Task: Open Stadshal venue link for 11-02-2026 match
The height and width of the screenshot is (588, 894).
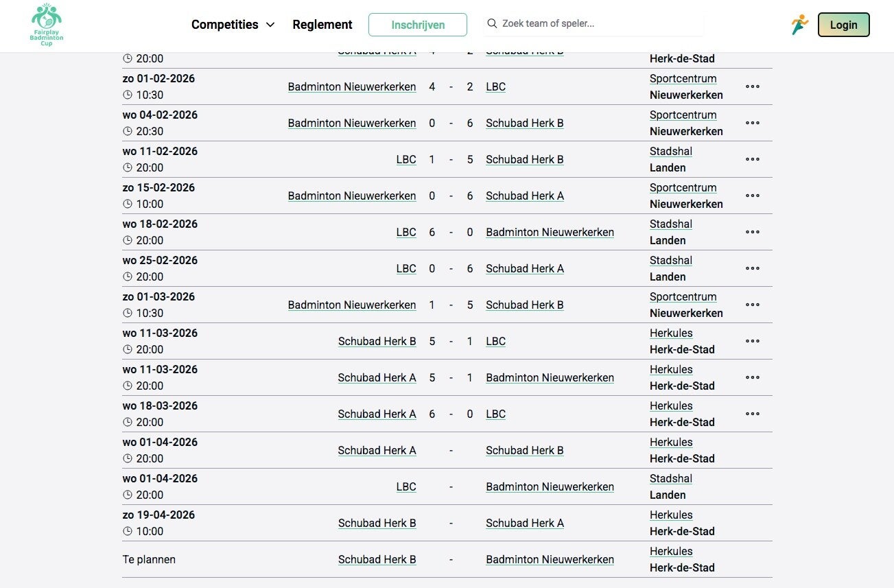Action: point(671,151)
